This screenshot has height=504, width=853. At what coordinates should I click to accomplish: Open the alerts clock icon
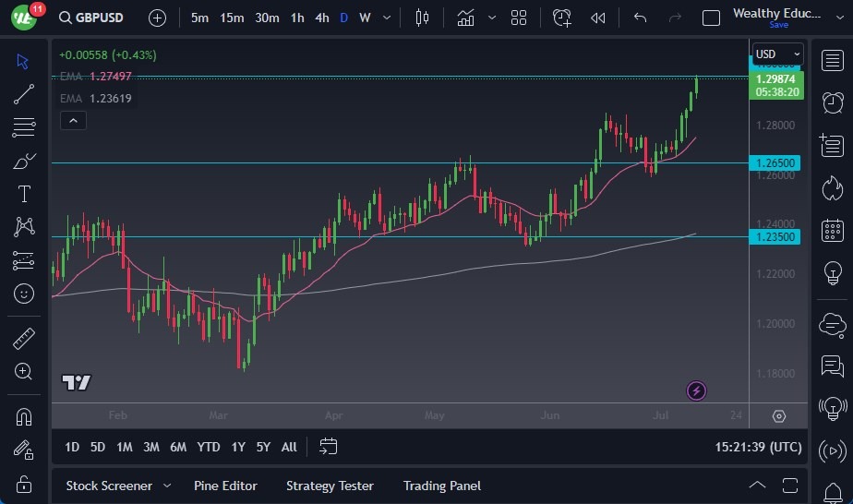pos(832,102)
